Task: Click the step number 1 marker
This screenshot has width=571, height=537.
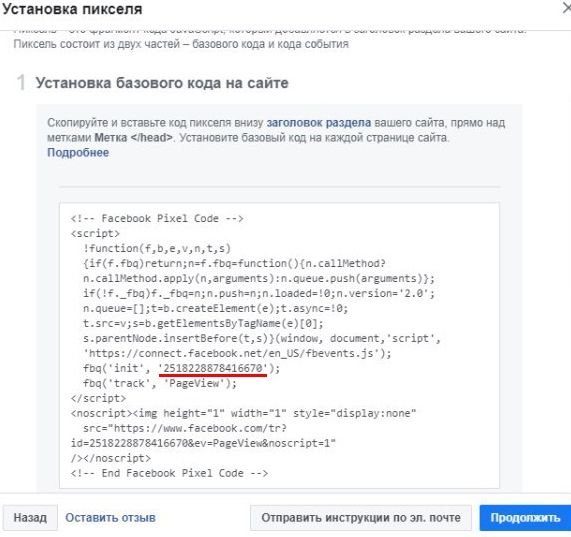Action: pos(21,83)
